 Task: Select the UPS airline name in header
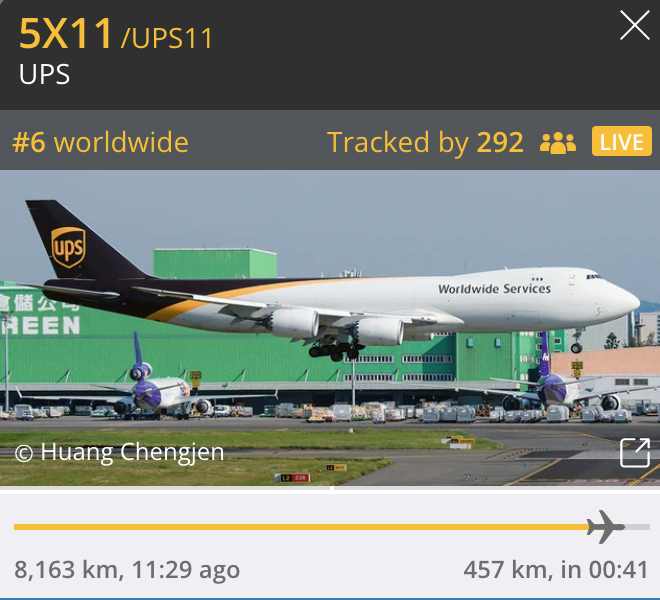point(44,75)
